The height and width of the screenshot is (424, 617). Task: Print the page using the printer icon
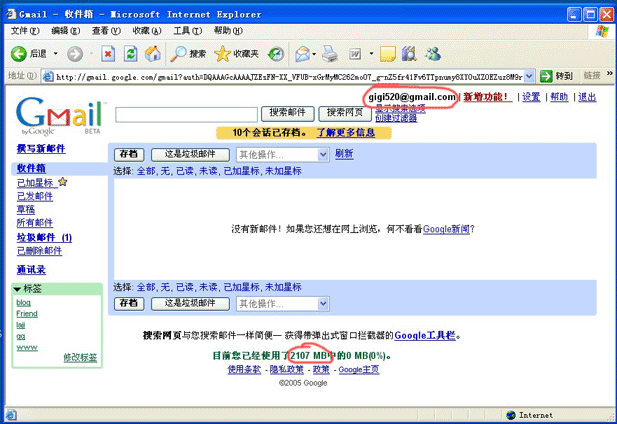[x=330, y=54]
